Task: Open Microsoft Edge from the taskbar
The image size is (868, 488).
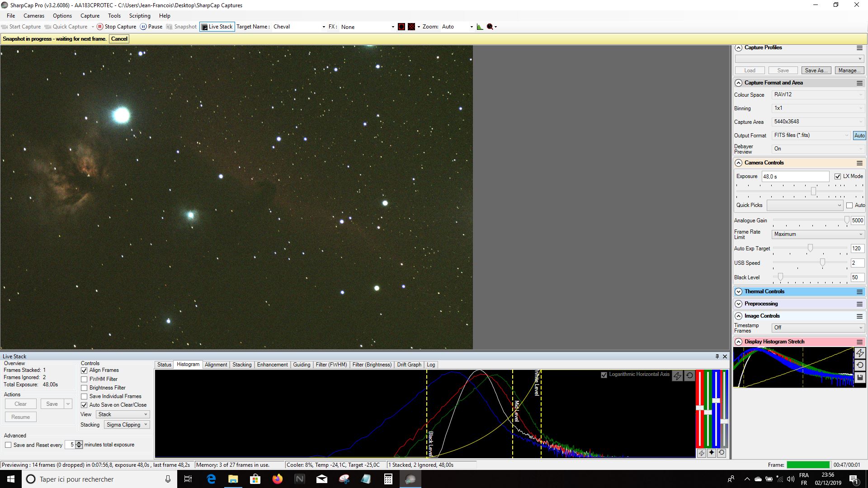Action: (211, 479)
